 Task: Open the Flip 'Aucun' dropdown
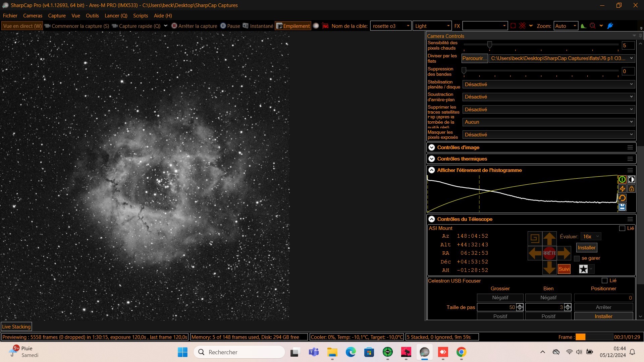[x=548, y=122]
